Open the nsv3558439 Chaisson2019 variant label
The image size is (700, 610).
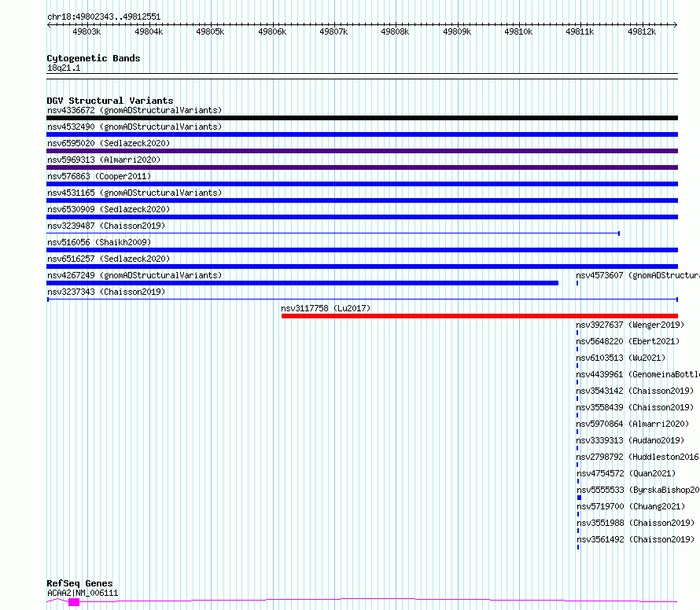pos(635,407)
